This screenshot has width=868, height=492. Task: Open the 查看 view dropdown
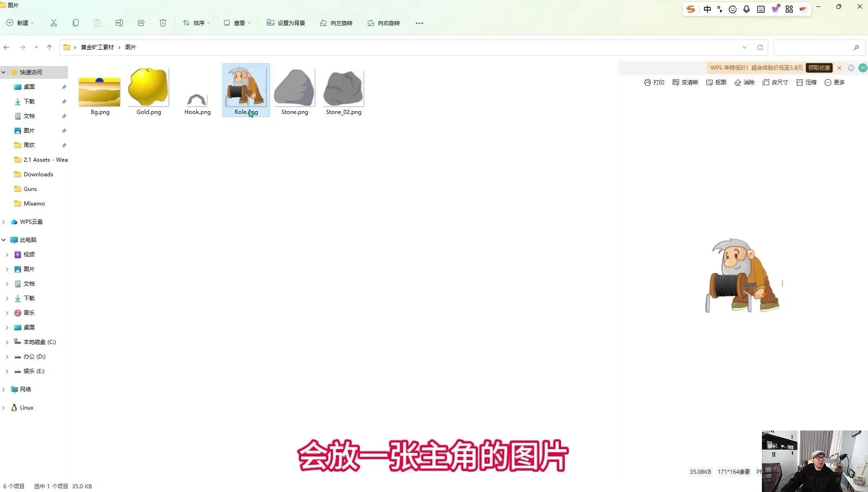(237, 23)
